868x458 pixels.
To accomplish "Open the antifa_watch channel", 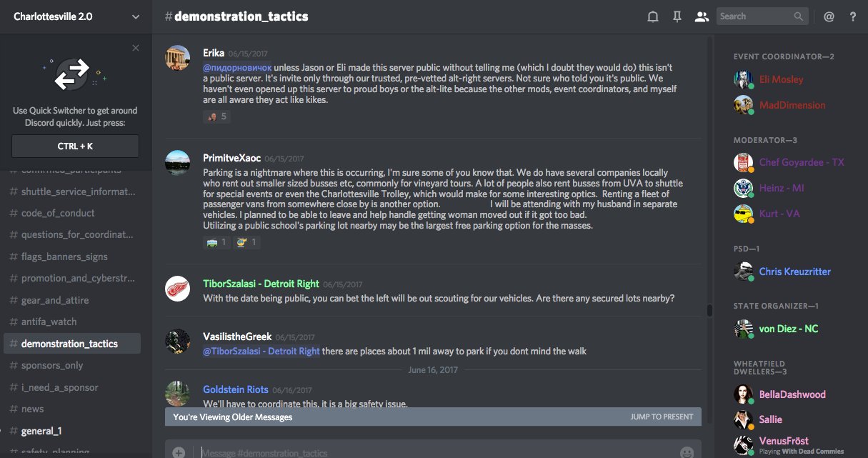I will pyautogui.click(x=49, y=322).
